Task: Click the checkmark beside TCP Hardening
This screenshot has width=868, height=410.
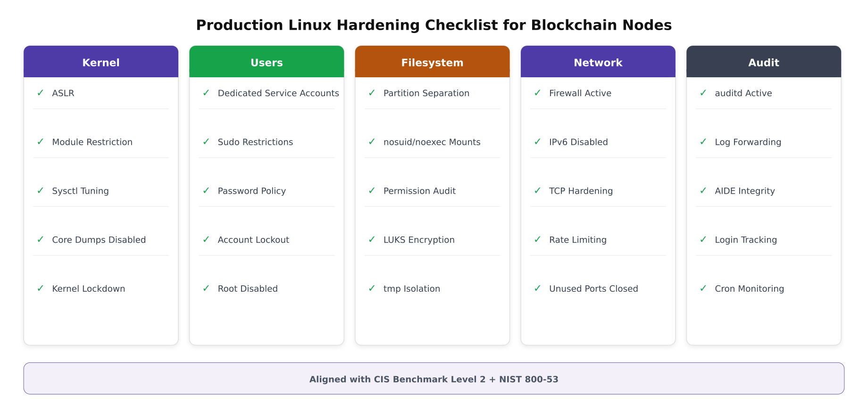Action: tap(537, 191)
